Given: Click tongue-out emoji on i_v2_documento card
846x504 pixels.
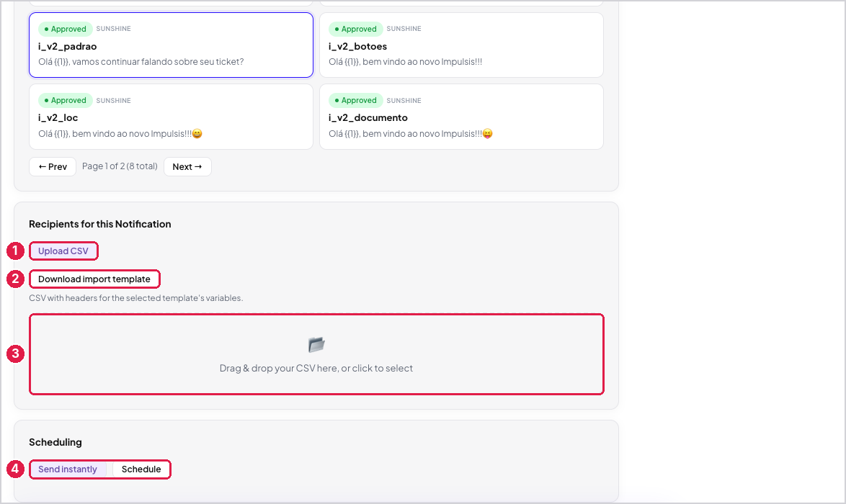Looking at the screenshot, I should [x=487, y=134].
